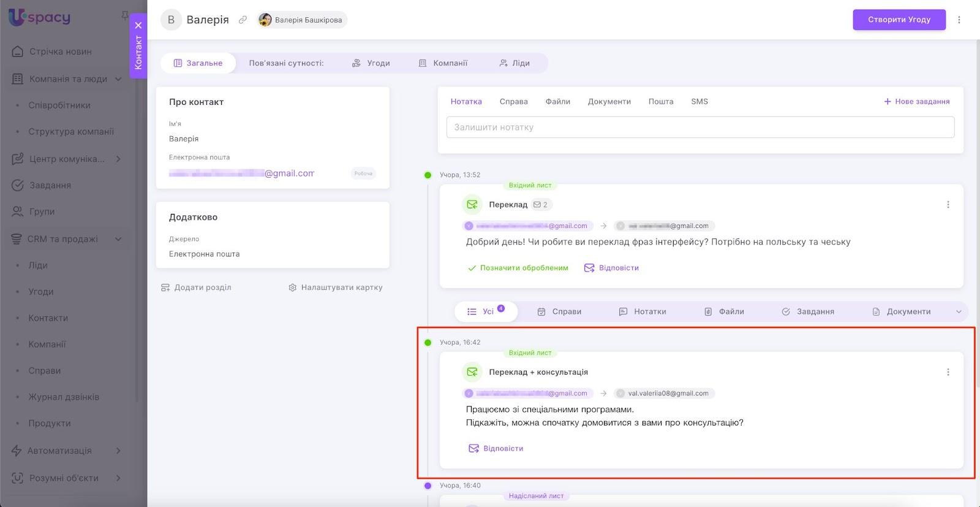Close the Контакт side panel

pyautogui.click(x=138, y=25)
